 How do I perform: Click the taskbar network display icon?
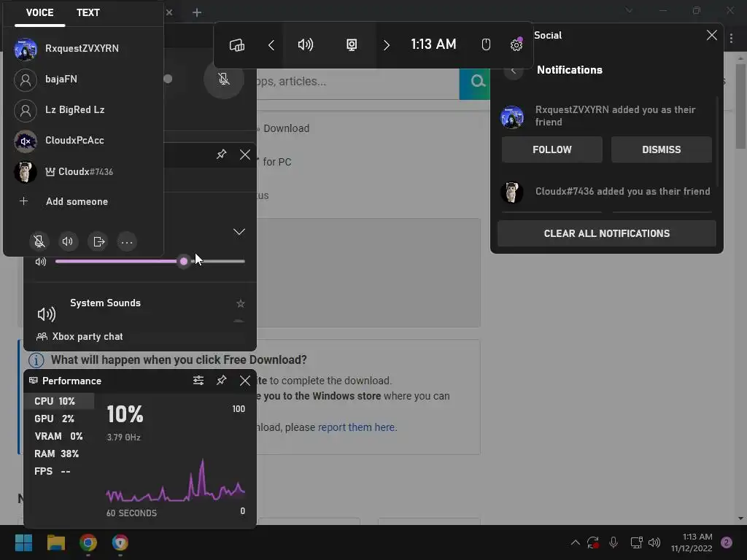pyautogui.click(x=636, y=542)
